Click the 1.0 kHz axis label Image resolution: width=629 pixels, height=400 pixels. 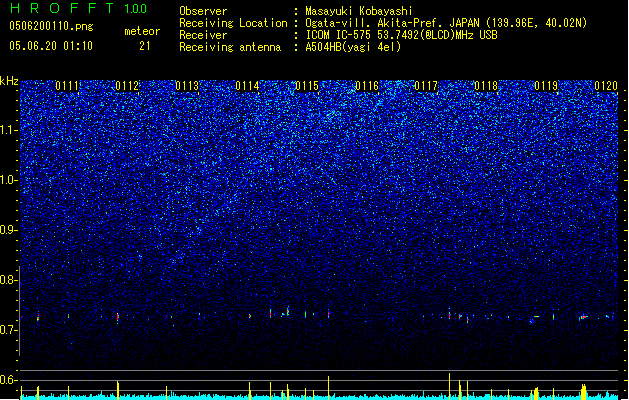[9, 180]
